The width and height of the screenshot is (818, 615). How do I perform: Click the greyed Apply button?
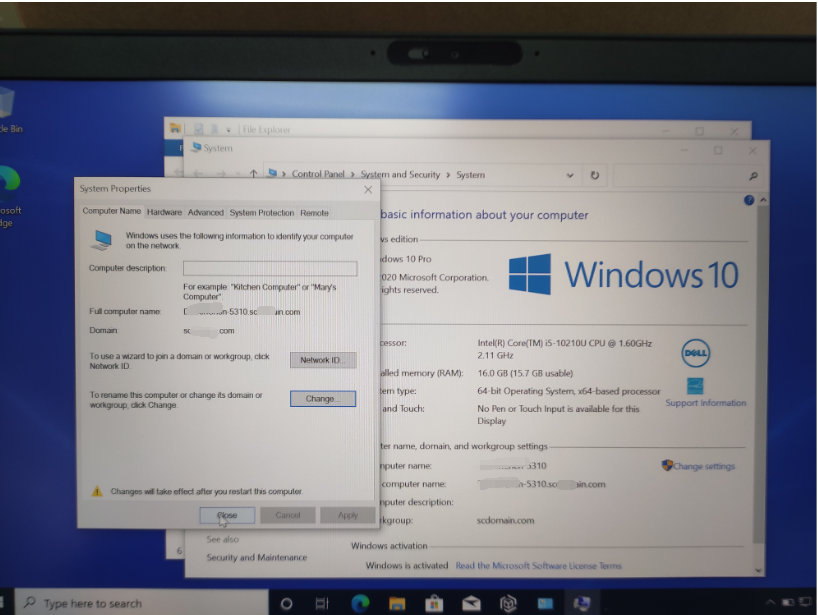click(x=347, y=515)
